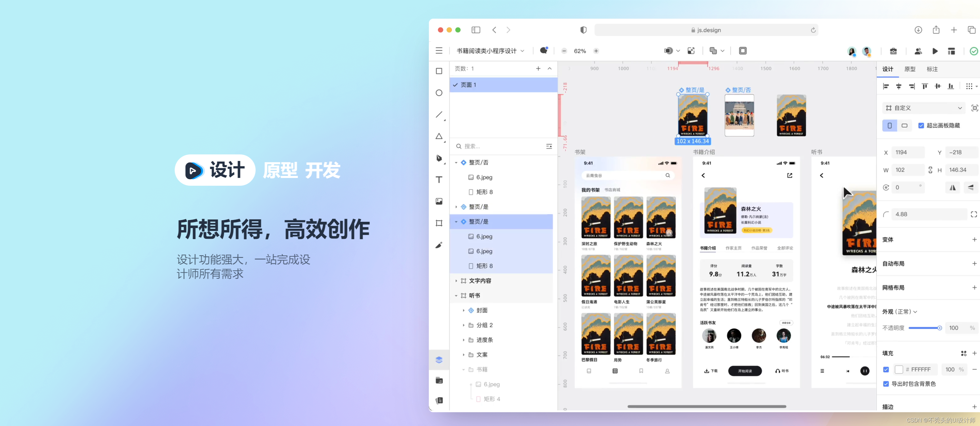
Task: Add a 变体 with plus button
Action: point(974,239)
